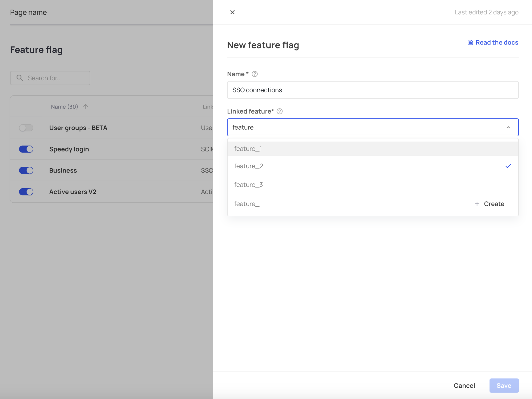Viewport: 532px width, 399px height.
Task: Click the checkmark on feature_2
Action: click(x=508, y=166)
